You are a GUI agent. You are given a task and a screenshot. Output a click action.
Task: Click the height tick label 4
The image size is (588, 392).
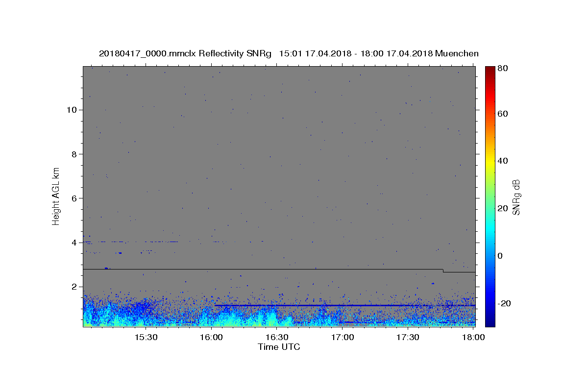[x=74, y=243]
